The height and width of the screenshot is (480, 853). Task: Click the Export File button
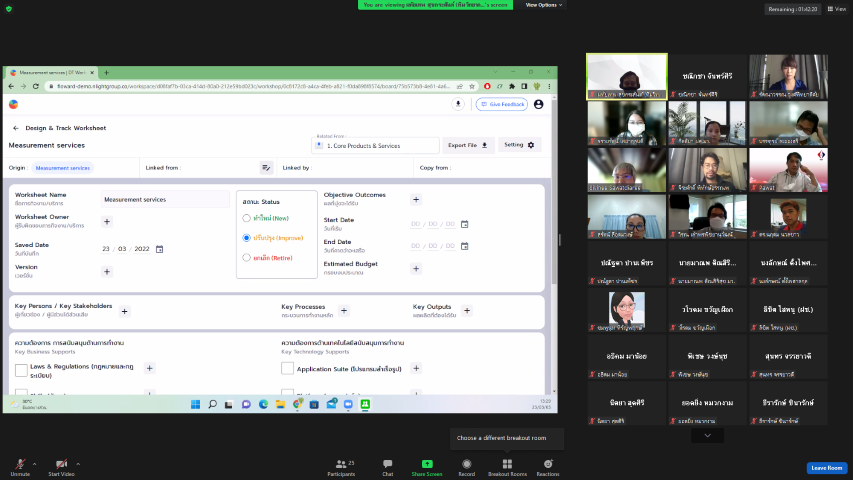pos(468,145)
